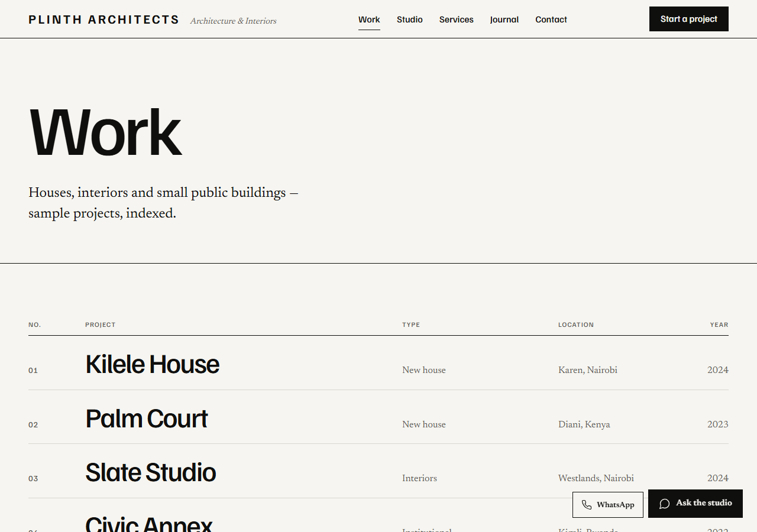Click year 2024 in Slate Studio row

pyautogui.click(x=718, y=478)
